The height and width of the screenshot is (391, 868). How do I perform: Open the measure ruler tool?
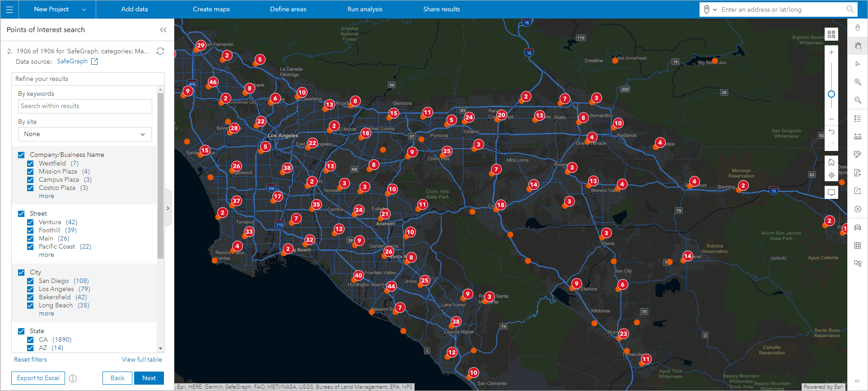pyautogui.click(x=858, y=137)
